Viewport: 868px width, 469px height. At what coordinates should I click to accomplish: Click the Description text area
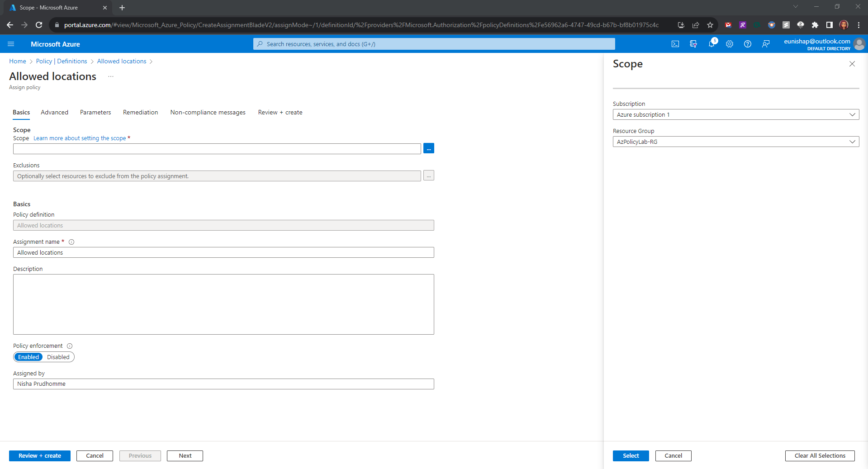coord(223,304)
